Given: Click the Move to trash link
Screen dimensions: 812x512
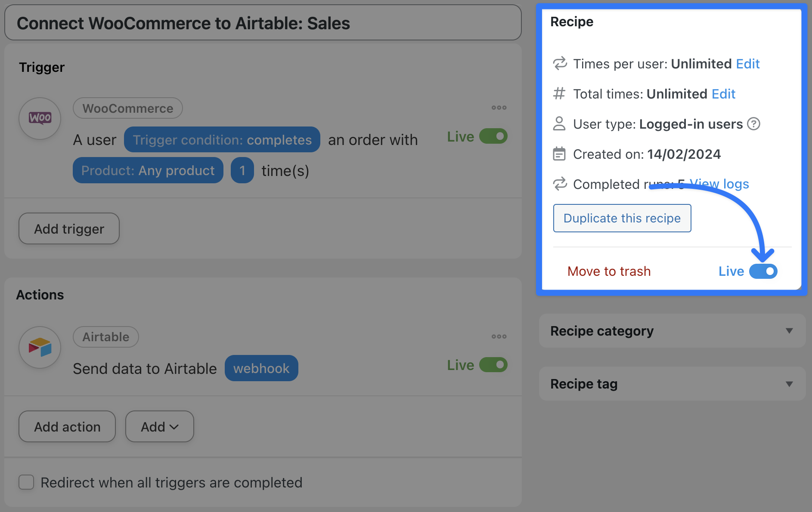Looking at the screenshot, I should [x=609, y=271].
